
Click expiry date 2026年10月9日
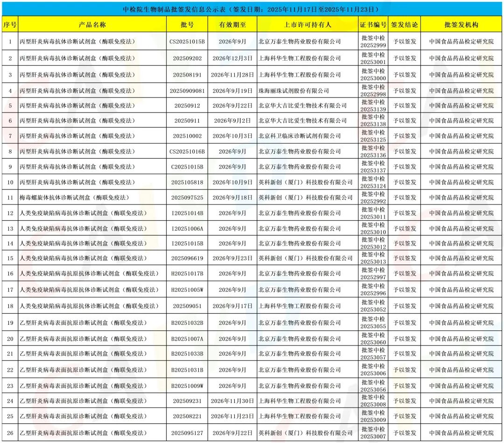232,182
